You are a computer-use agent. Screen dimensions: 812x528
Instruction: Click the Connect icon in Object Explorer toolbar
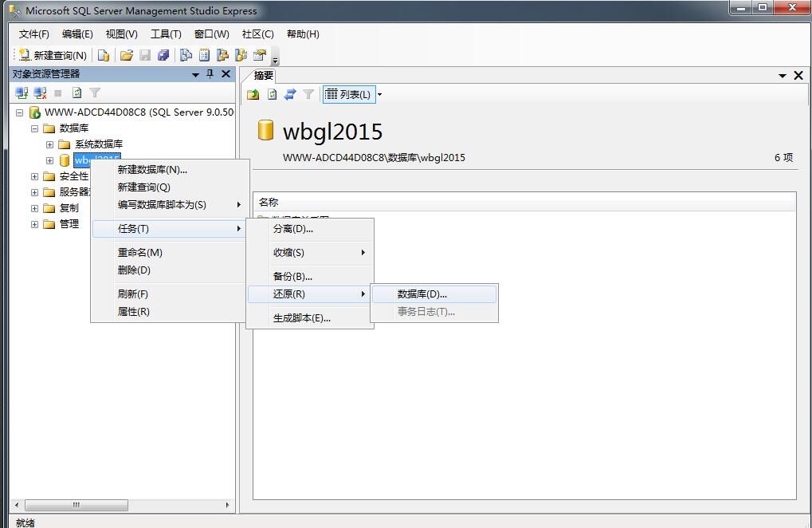(x=22, y=93)
